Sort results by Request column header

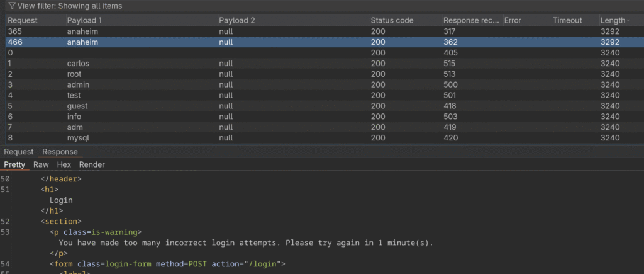tap(23, 20)
